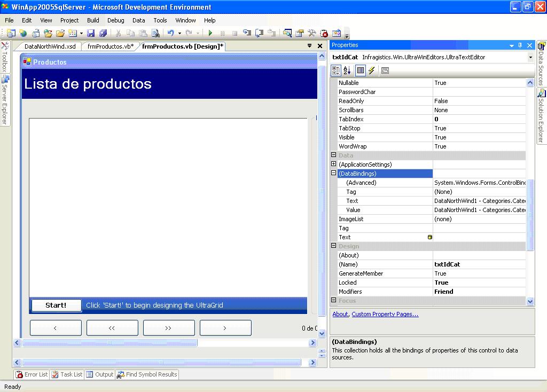Switch to the frmProductos.vb* code tab

click(x=110, y=46)
